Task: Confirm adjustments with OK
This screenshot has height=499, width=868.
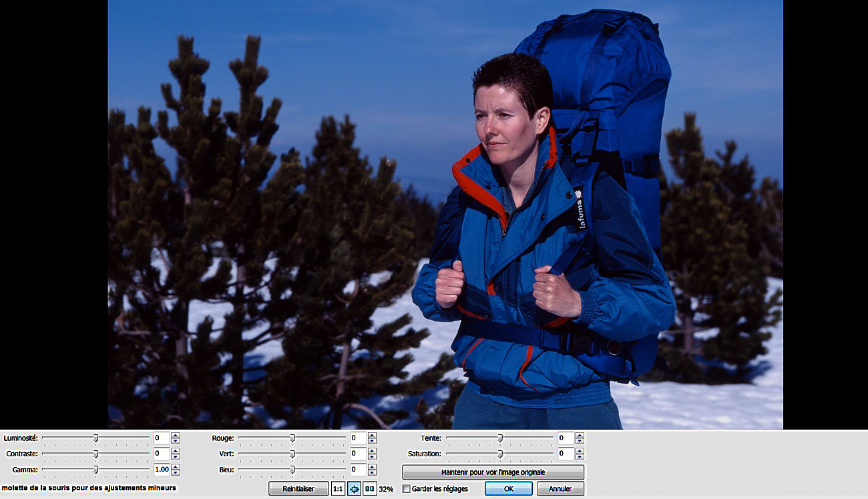Action: (x=509, y=489)
